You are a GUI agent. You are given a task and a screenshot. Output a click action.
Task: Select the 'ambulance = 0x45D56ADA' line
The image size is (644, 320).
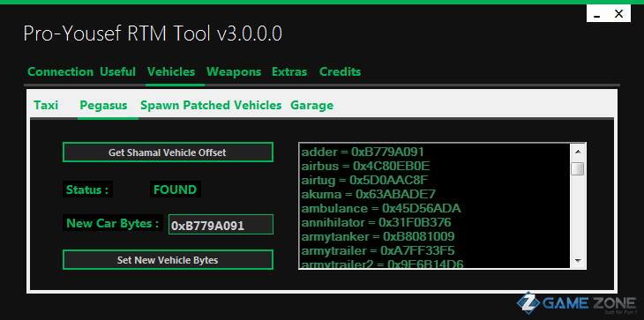381,208
